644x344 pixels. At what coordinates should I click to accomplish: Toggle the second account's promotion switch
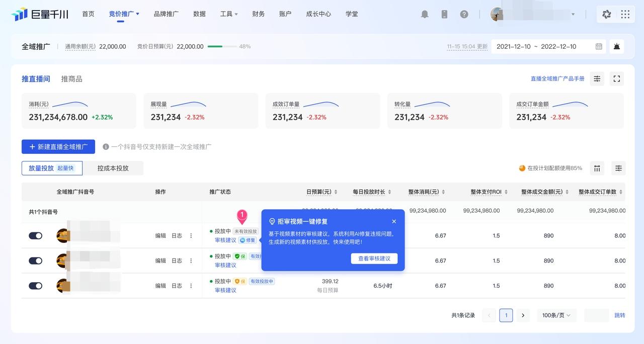(35, 261)
